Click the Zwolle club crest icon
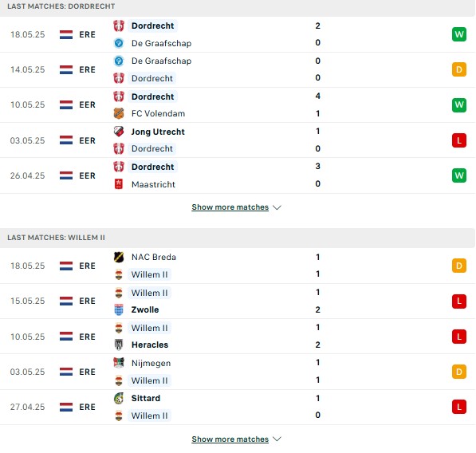Image resolution: width=476 pixels, height=453 pixels. pyautogui.click(x=119, y=309)
